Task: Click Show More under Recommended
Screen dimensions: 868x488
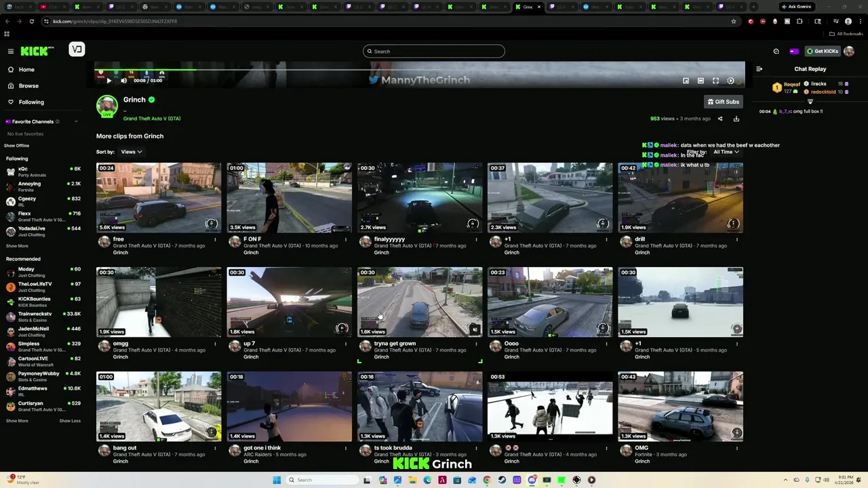Action: [17, 421]
